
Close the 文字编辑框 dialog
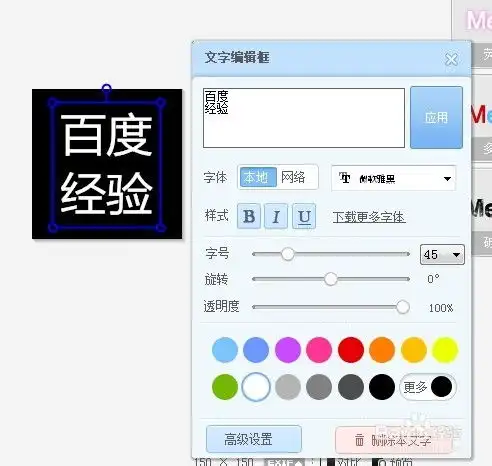(x=451, y=60)
